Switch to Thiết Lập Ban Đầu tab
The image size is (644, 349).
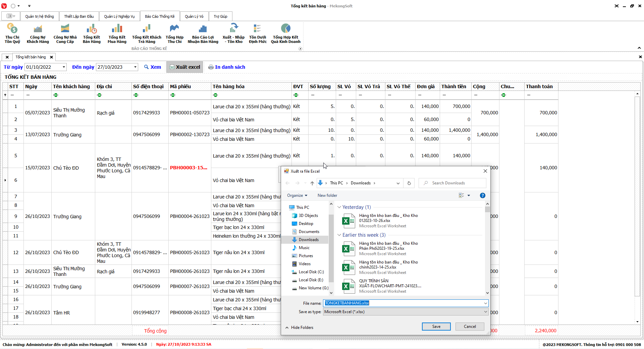pos(79,16)
